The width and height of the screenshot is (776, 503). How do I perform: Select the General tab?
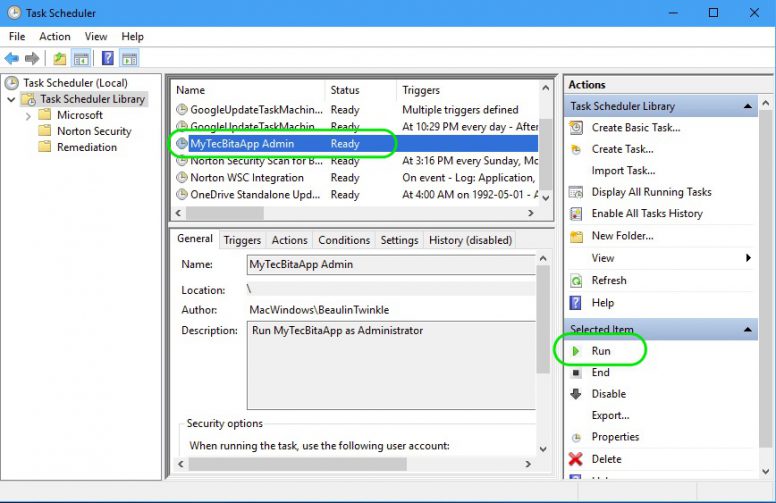(x=195, y=239)
